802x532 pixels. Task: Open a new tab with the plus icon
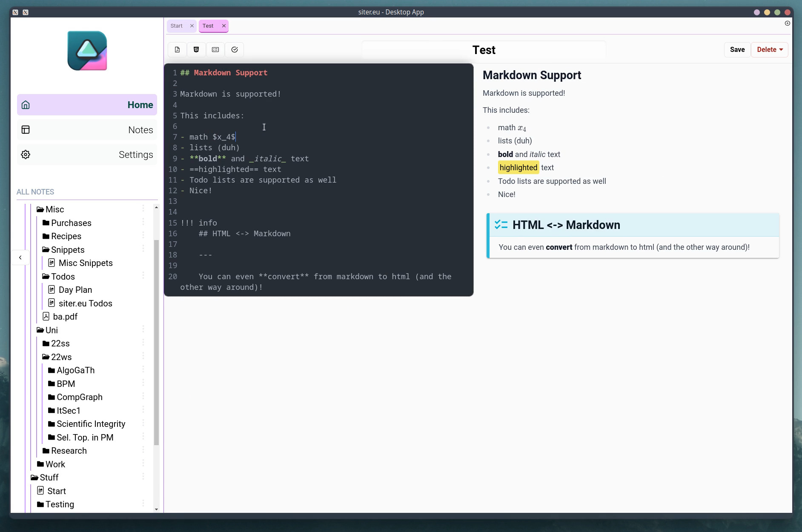(x=787, y=24)
